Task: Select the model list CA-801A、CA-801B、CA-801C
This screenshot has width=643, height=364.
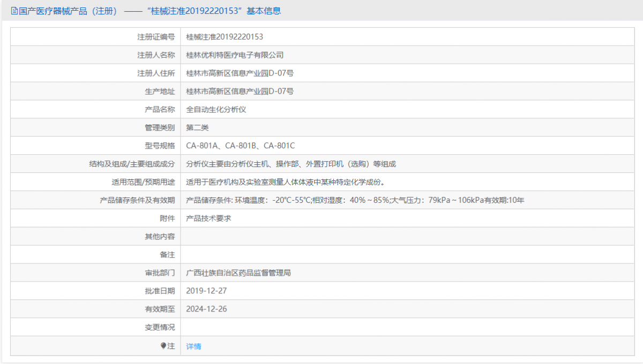Action: tap(241, 146)
